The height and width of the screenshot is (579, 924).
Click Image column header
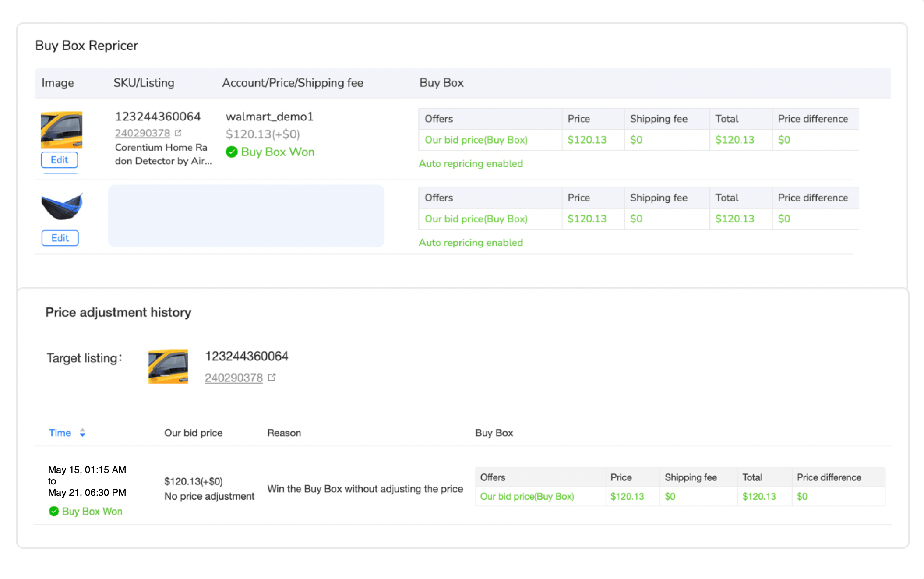58,83
